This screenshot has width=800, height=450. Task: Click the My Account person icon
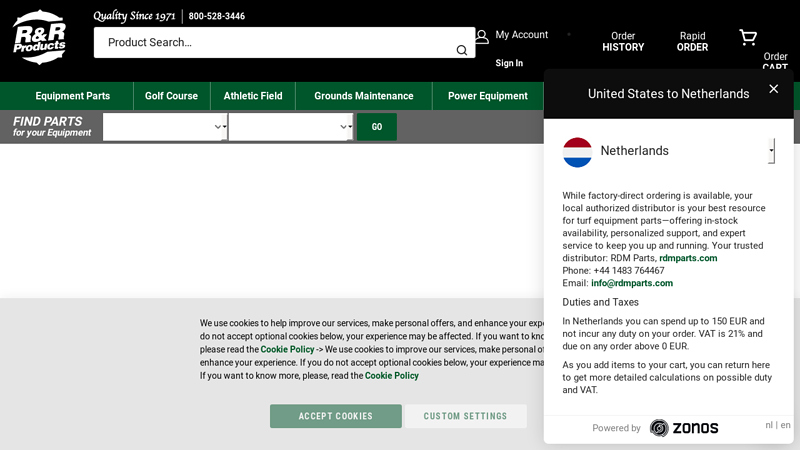pos(482,36)
